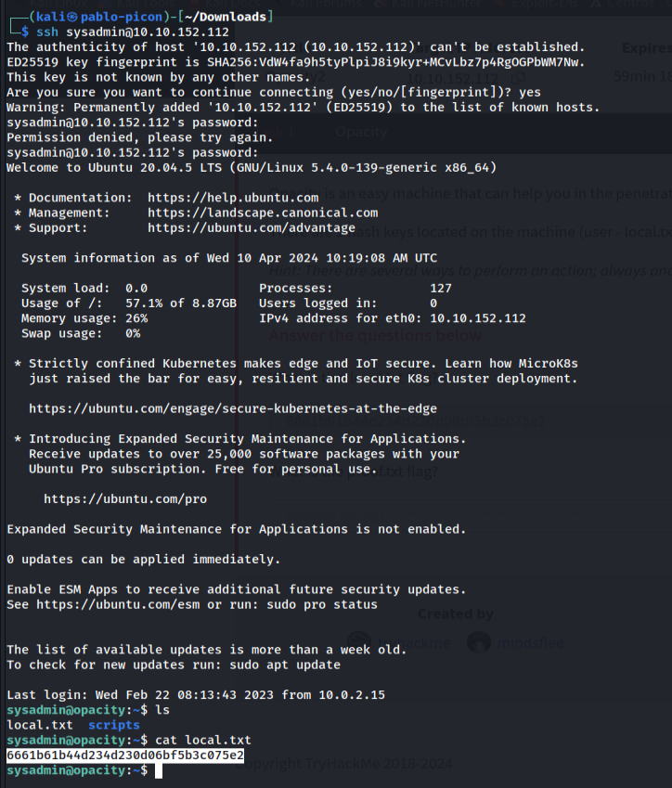Open the ubuntu.com/pro link
Viewport: 672px width, 788px height.
pyautogui.click(x=125, y=498)
